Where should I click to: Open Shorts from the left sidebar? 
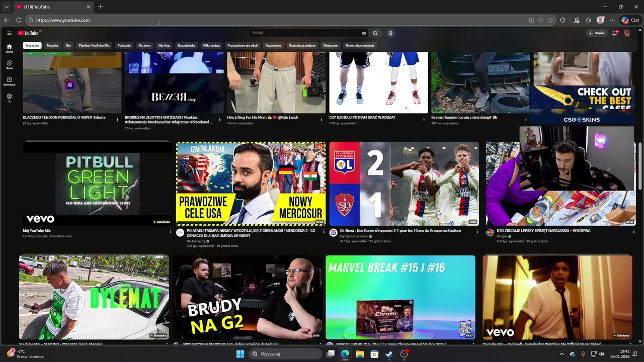pos(9,64)
